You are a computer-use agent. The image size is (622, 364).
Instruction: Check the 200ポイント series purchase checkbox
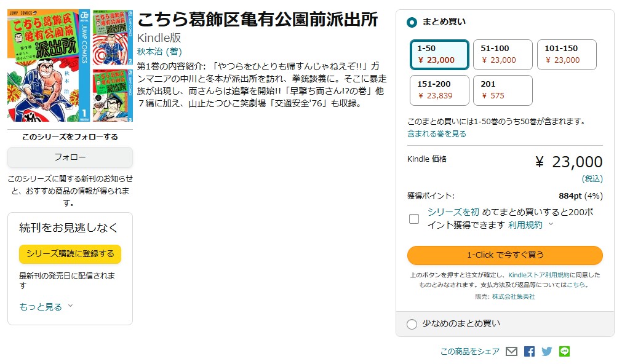point(413,218)
